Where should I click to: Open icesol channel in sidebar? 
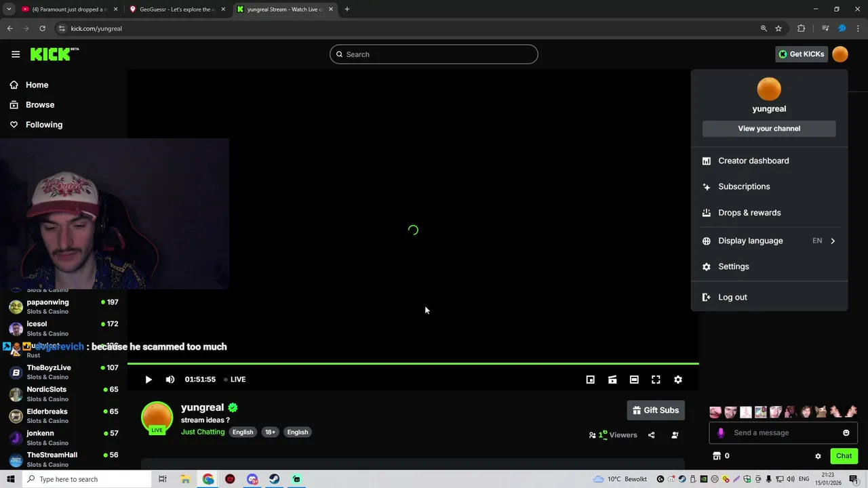click(64, 329)
